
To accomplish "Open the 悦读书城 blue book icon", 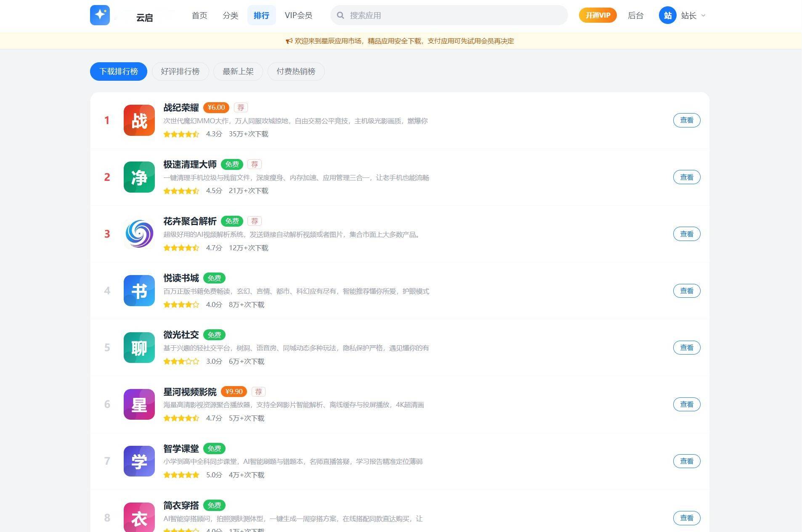I will 139,291.
